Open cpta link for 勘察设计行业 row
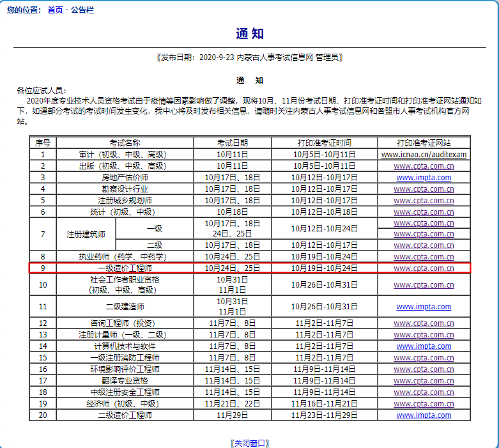Image resolution: width=499 pixels, height=448 pixels. pyautogui.click(x=424, y=189)
